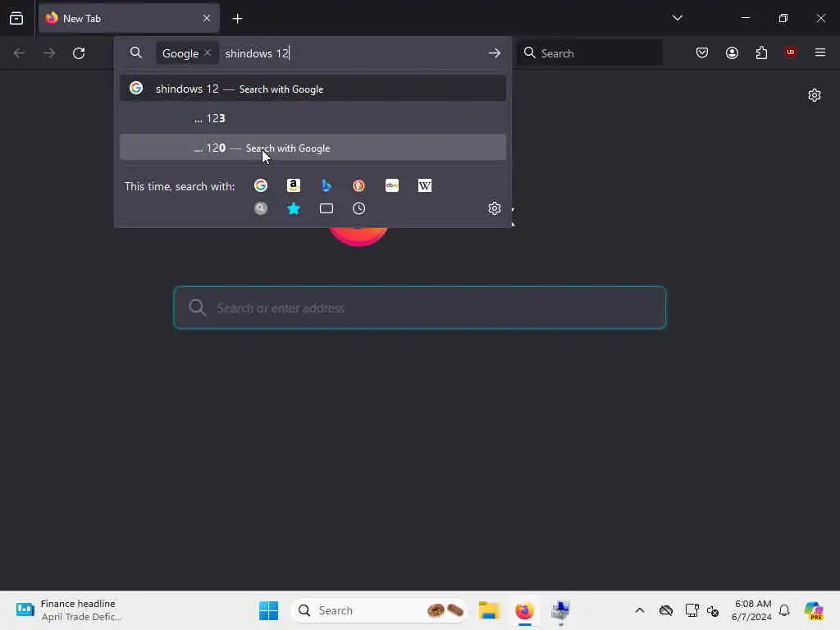Search with Bing one-off engine icon
The width and height of the screenshot is (840, 630).
point(326,185)
